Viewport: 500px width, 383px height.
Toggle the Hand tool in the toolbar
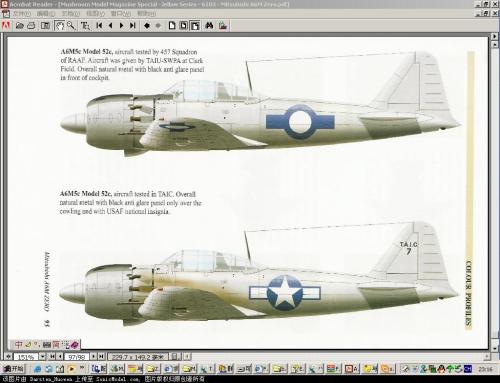pos(59,25)
